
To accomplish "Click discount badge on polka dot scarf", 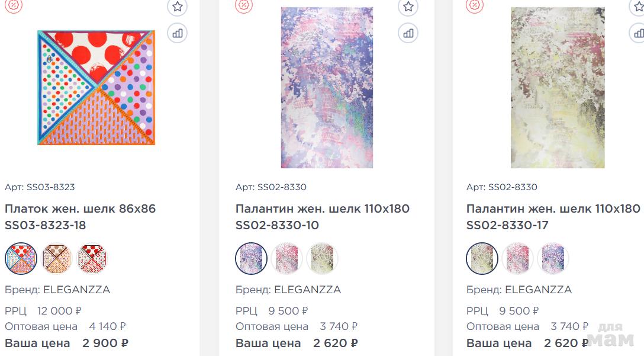I will (x=14, y=5).
